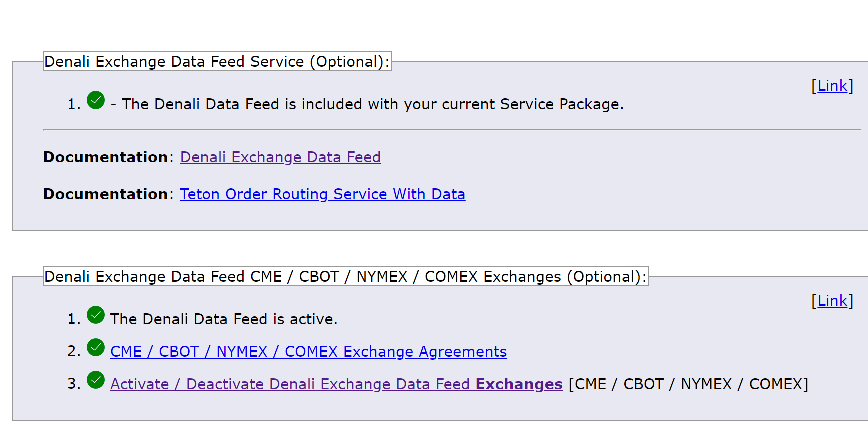Click green checkmark beside "Data Feed is active"

point(96,315)
